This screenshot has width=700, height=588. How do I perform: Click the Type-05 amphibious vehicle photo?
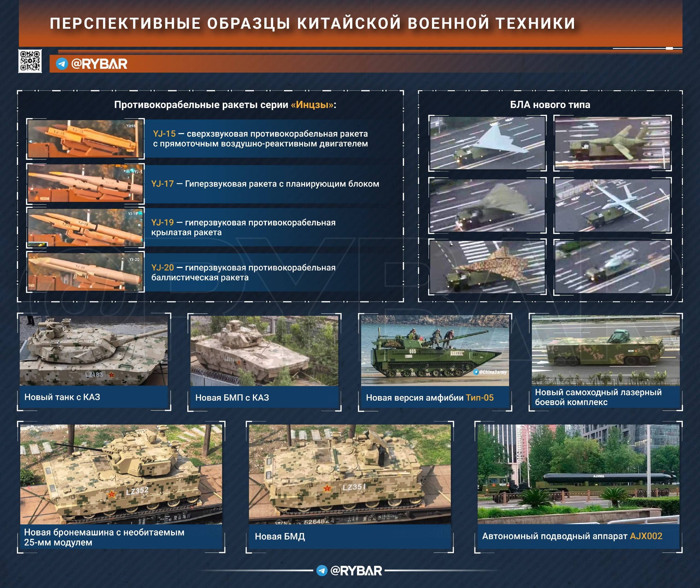coord(435,351)
